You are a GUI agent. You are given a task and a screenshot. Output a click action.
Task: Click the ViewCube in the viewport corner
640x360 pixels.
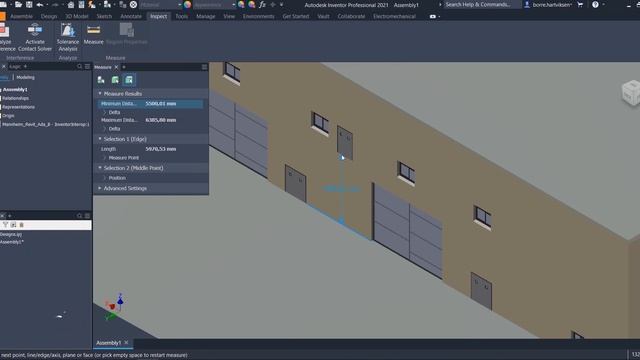pos(631,93)
